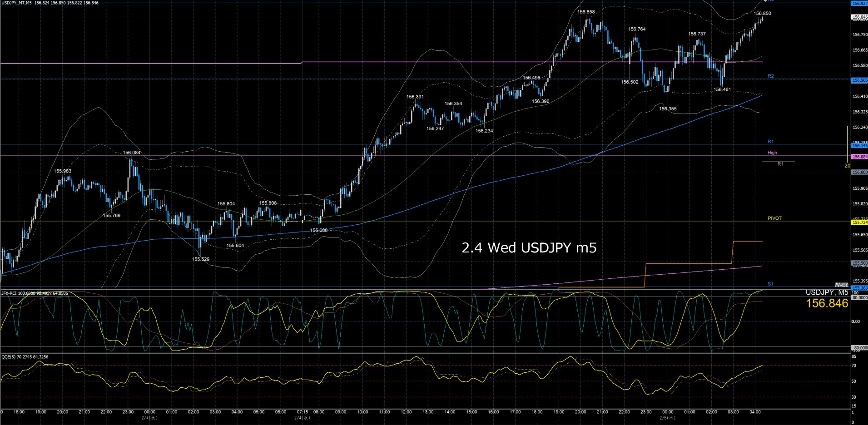Click the QQE(5) indicator label
Viewport: 868px width, 425px height.
(9, 357)
